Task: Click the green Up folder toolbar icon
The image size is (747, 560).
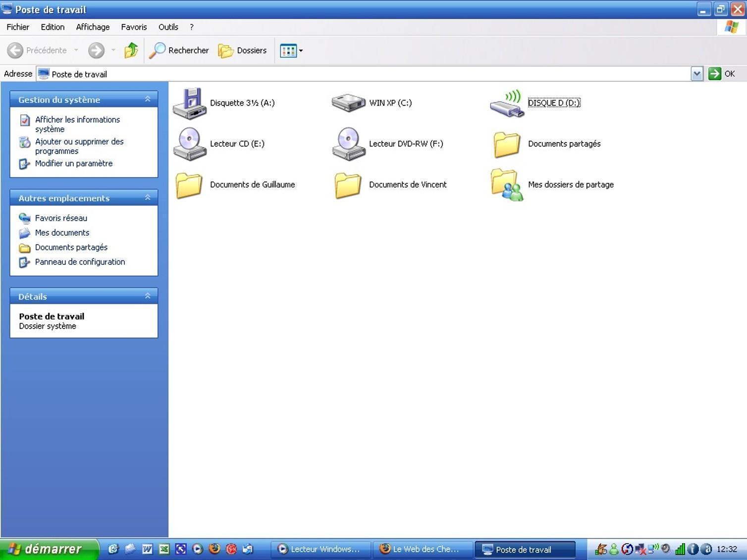Action: (x=131, y=51)
